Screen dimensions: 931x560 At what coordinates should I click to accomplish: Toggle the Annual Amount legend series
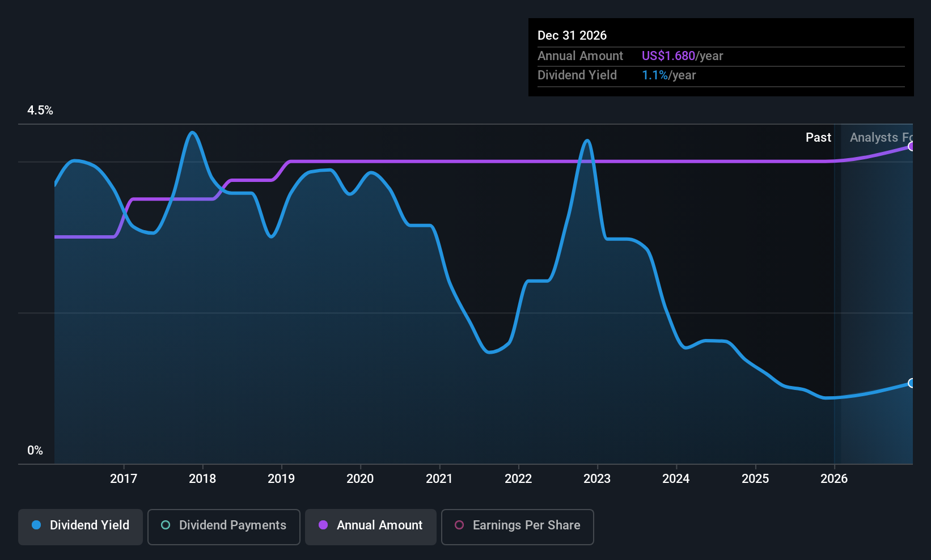tap(371, 527)
